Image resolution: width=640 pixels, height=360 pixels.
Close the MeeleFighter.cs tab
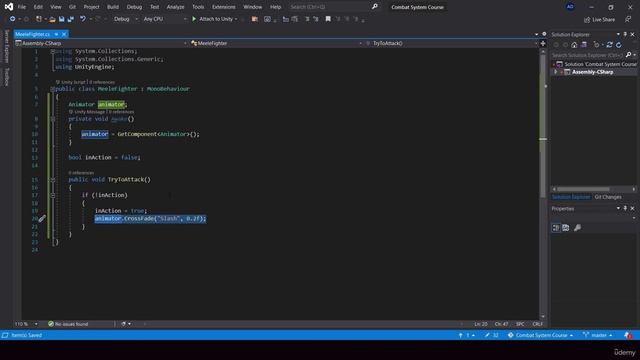point(64,34)
